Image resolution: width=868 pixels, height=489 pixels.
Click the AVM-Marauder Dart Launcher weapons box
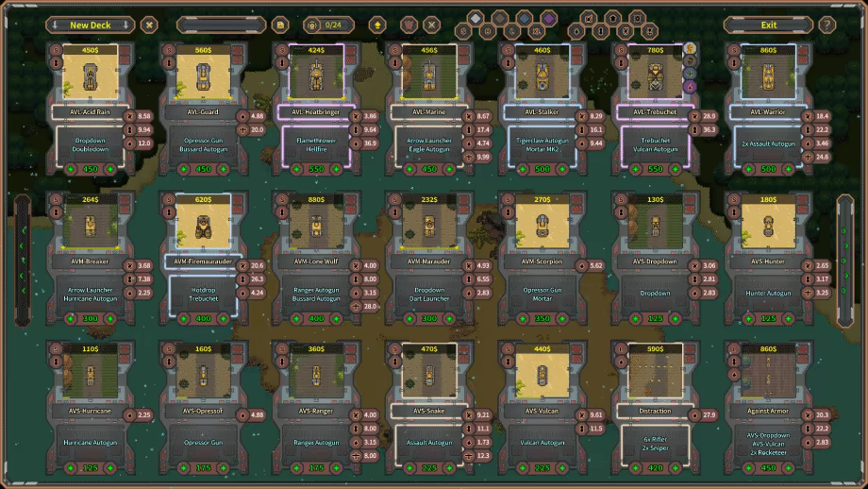(429, 295)
